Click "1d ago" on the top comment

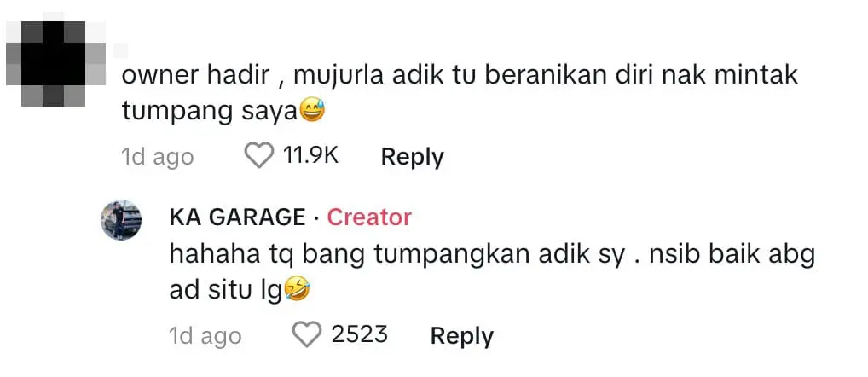(x=157, y=157)
